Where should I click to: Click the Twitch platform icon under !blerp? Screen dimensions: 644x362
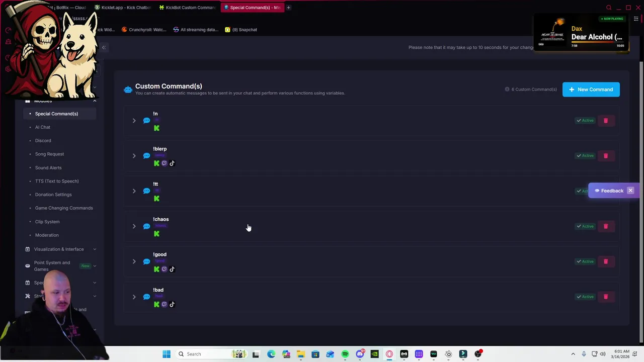point(164,163)
